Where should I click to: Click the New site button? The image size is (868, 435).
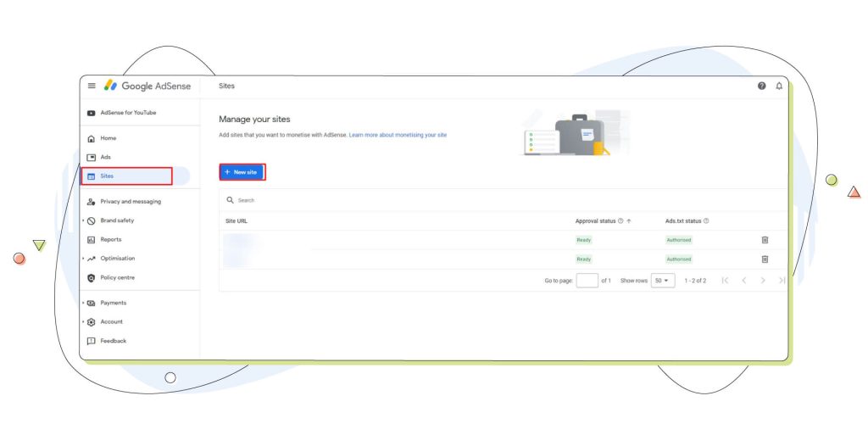pos(242,172)
